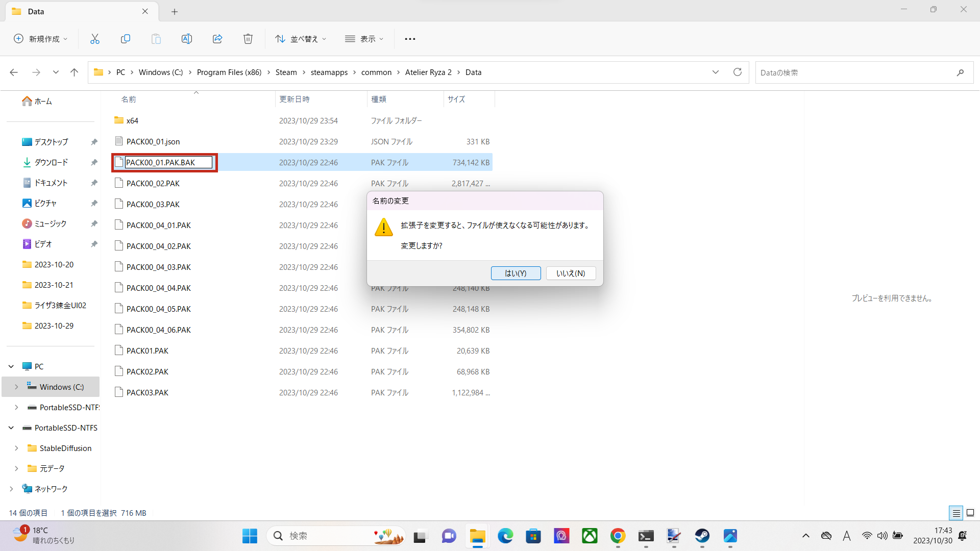
Task: Go forward with the right arrow
Action: (36, 72)
